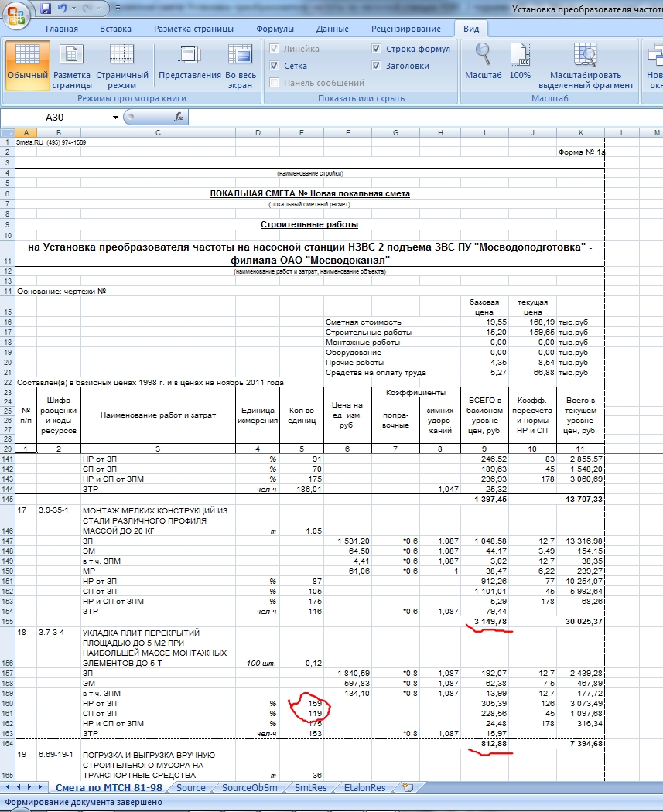Select the cell with value 13 707,33
Image resolution: width=663 pixels, height=812 pixels.
coord(581,500)
